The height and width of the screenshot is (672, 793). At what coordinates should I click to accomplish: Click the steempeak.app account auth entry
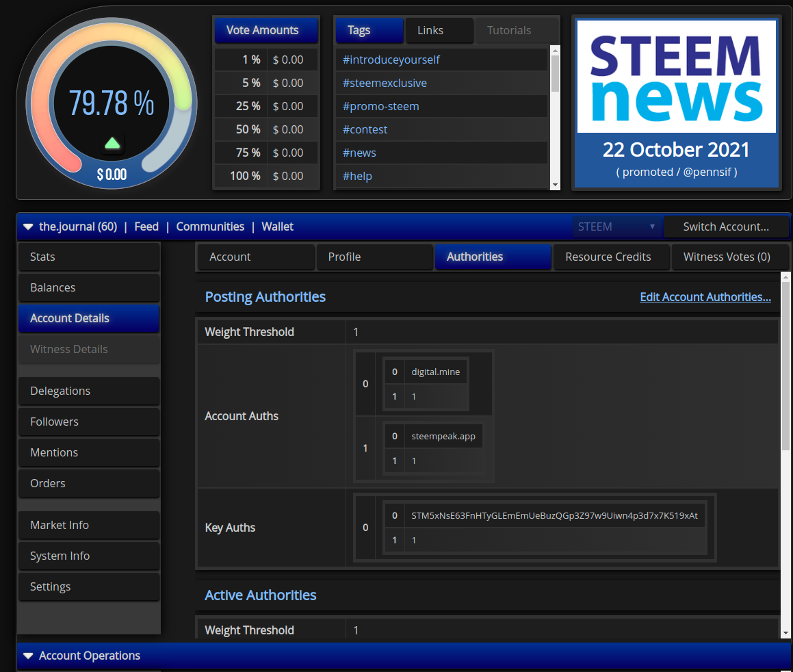tap(443, 436)
